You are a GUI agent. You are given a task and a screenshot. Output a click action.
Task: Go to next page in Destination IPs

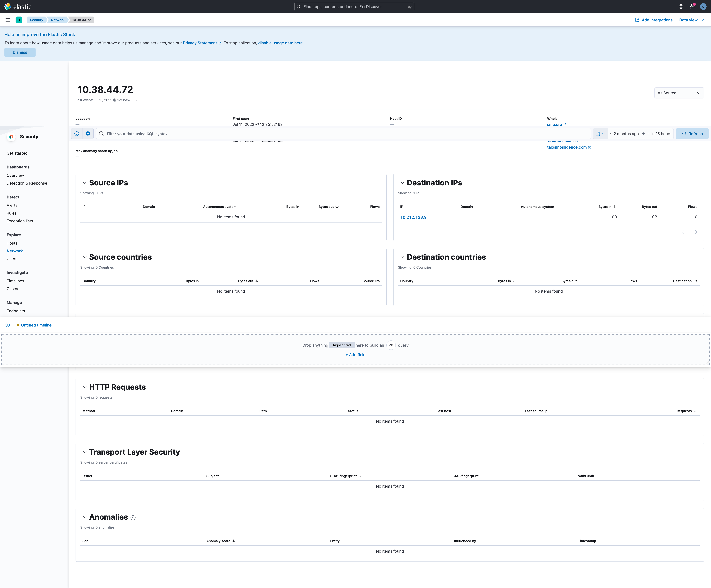point(696,232)
